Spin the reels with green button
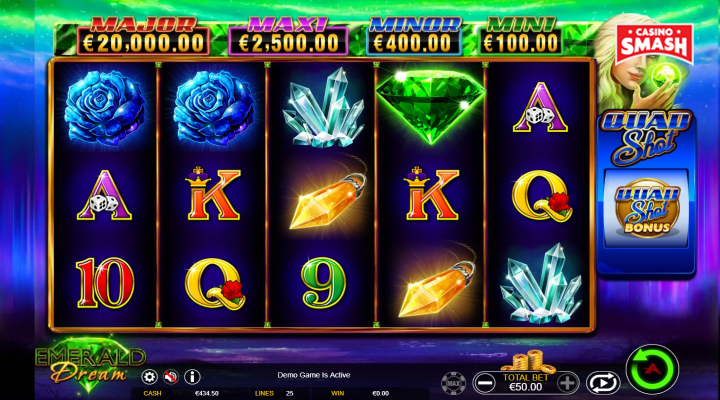The width and height of the screenshot is (720, 400). [652, 369]
